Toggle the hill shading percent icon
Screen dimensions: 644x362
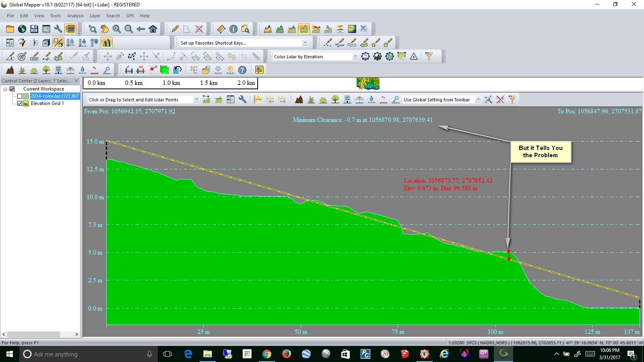point(58,43)
